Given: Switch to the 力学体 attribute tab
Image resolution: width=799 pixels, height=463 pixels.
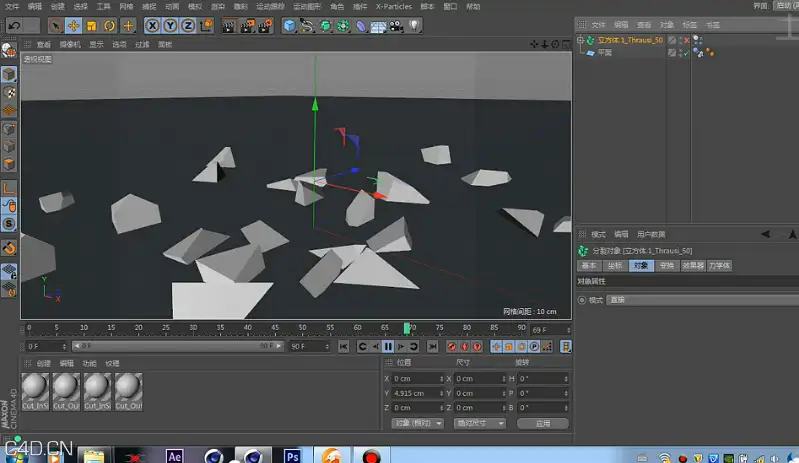Looking at the screenshot, I should click(719, 265).
